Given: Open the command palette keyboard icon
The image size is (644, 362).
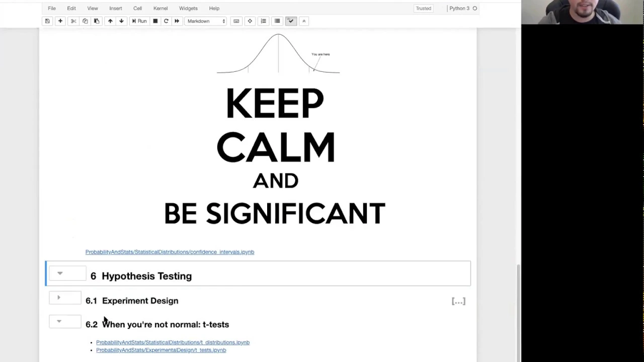Looking at the screenshot, I should pos(236,21).
